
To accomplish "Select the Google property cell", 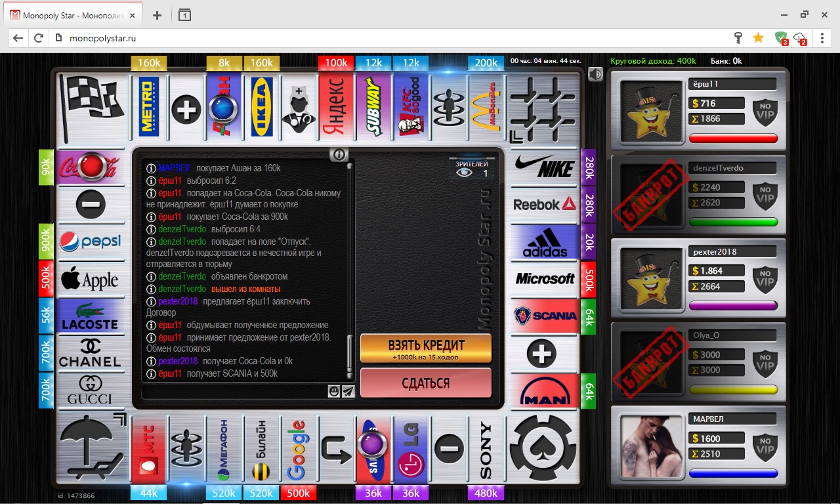I will tap(299, 450).
